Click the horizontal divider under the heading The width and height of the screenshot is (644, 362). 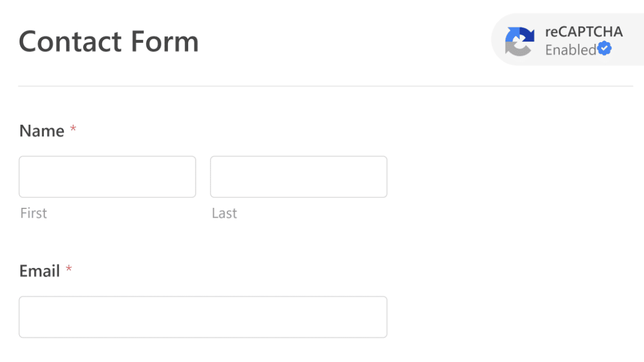325,86
